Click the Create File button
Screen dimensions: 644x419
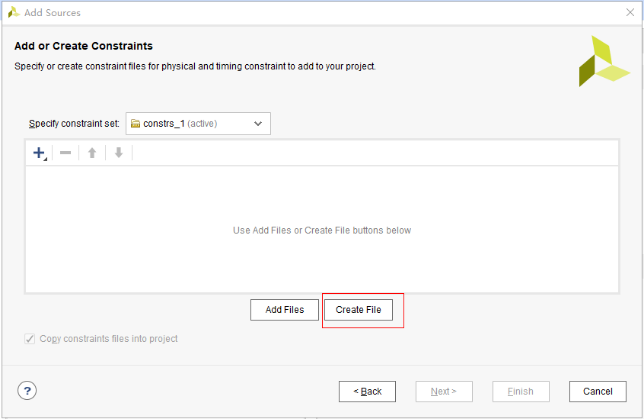(x=364, y=310)
